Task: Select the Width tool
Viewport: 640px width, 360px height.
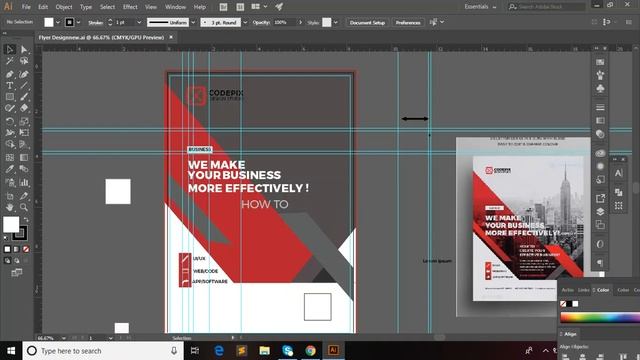Action: 9,133
